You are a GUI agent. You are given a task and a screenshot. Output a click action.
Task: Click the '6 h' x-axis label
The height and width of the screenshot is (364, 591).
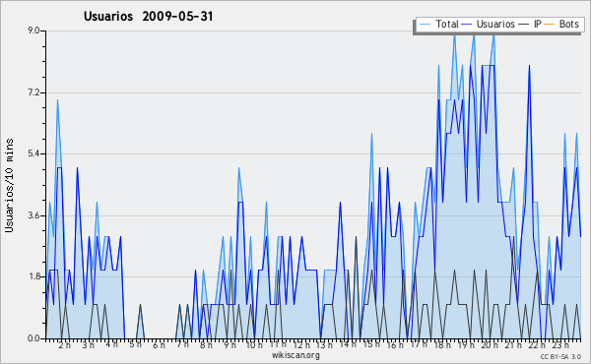[x=159, y=344]
